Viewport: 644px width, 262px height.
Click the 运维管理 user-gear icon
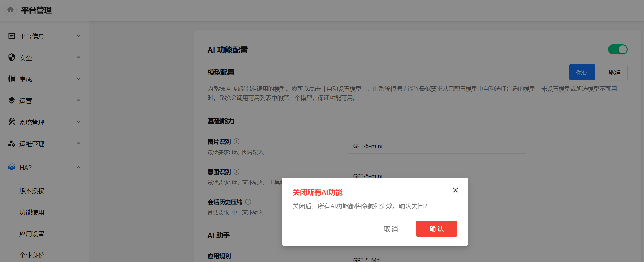[x=12, y=144]
